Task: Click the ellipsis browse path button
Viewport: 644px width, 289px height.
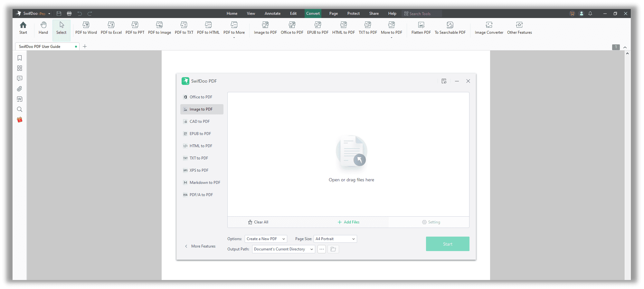Action: (x=322, y=249)
